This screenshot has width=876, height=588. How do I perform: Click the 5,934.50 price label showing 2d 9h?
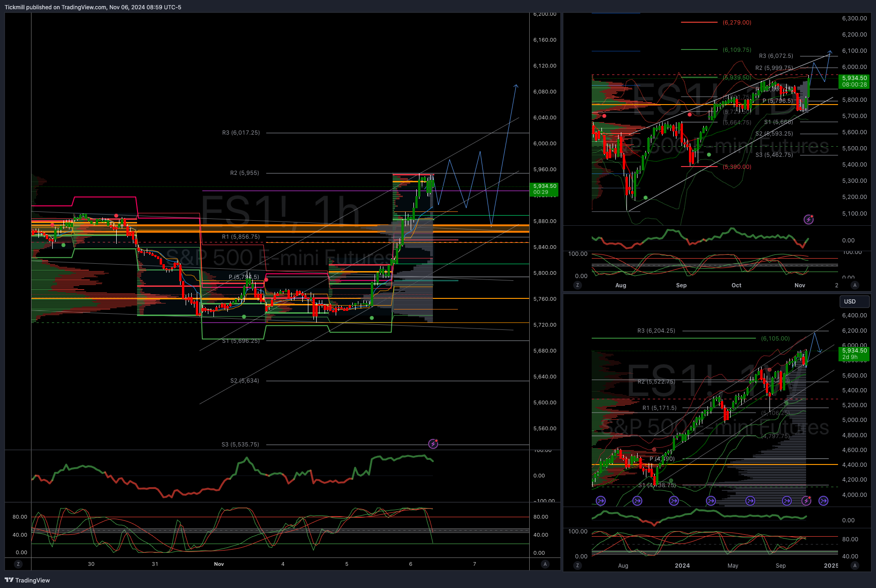pos(854,354)
